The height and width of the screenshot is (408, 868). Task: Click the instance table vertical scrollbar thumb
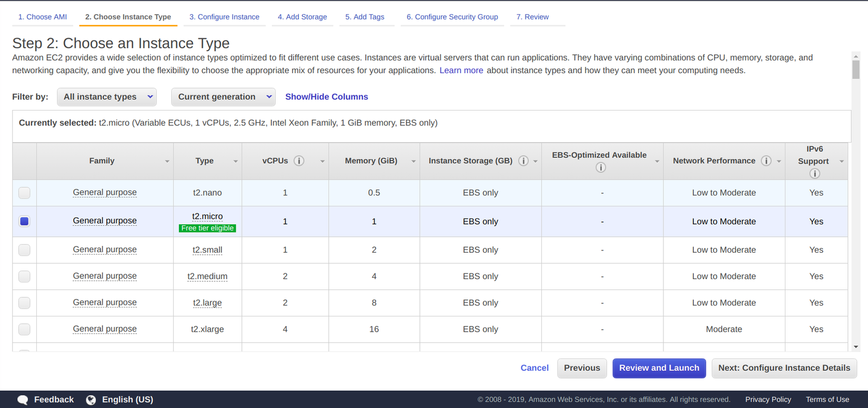point(856,69)
